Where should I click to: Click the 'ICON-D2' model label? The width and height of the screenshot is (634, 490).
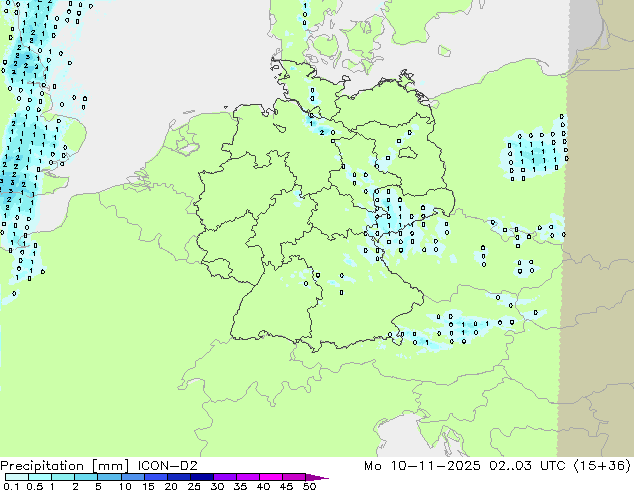tap(167, 466)
